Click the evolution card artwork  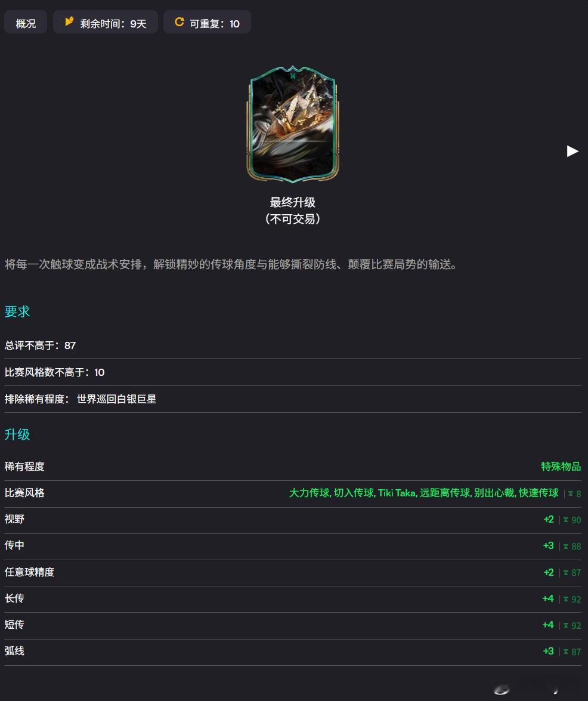click(293, 124)
